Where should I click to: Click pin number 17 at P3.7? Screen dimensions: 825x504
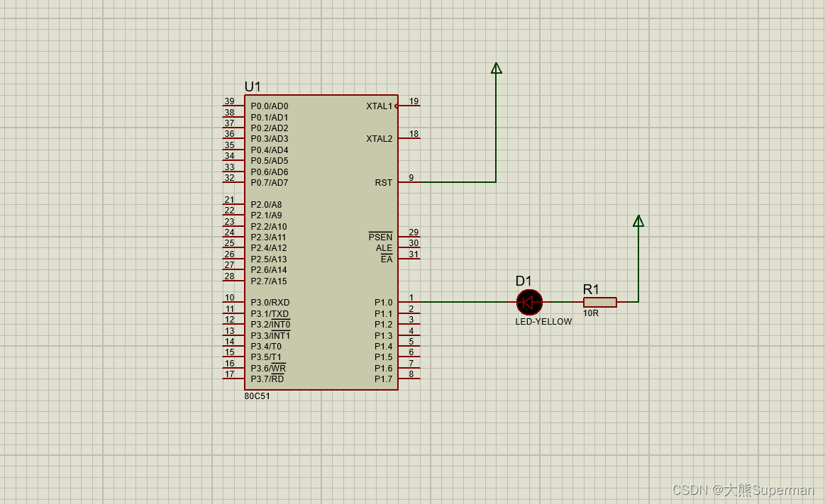tap(229, 374)
